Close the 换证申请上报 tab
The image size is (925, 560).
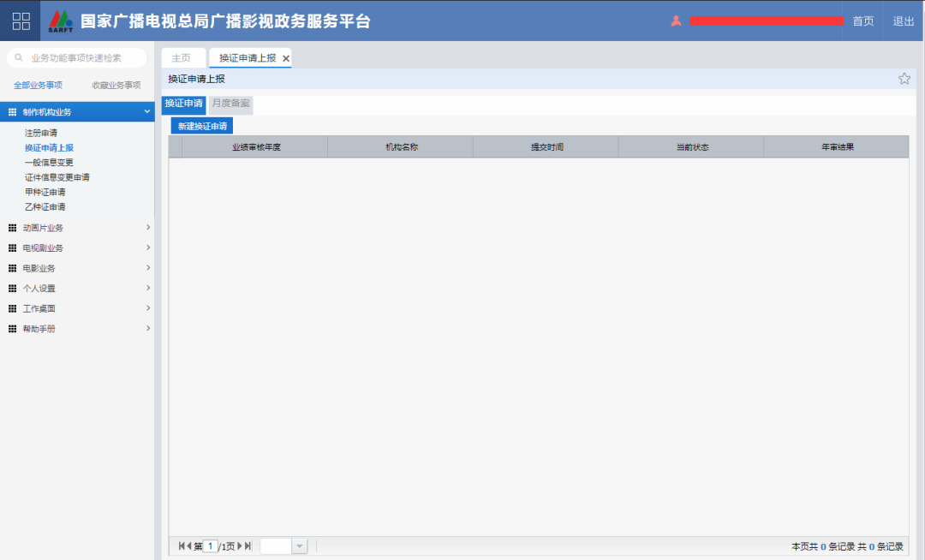tap(286, 58)
